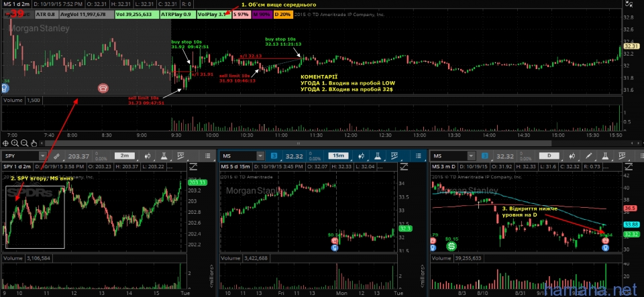Change the 15m timeframe button
The width and height of the screenshot is (644, 297).
click(338, 156)
